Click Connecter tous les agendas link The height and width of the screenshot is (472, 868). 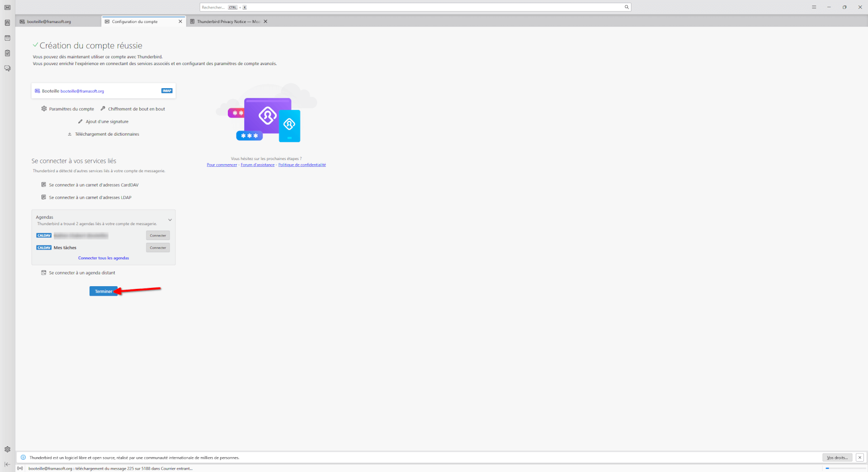click(104, 258)
